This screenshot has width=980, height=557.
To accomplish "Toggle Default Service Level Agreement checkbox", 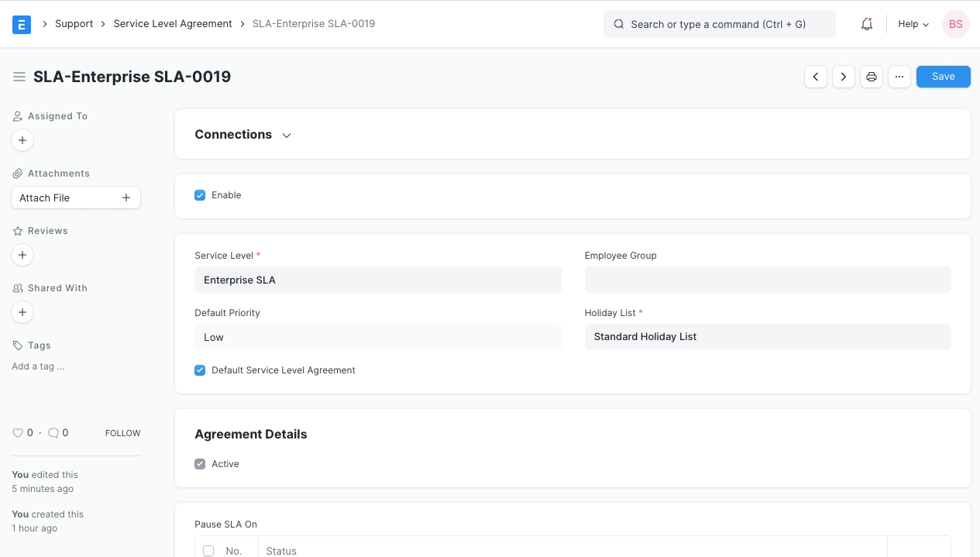I will click(x=200, y=370).
